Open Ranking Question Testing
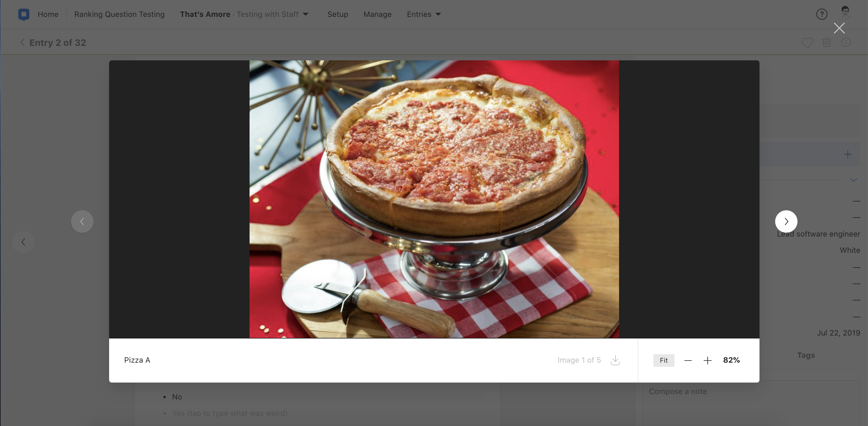The width and height of the screenshot is (868, 426). tap(119, 14)
